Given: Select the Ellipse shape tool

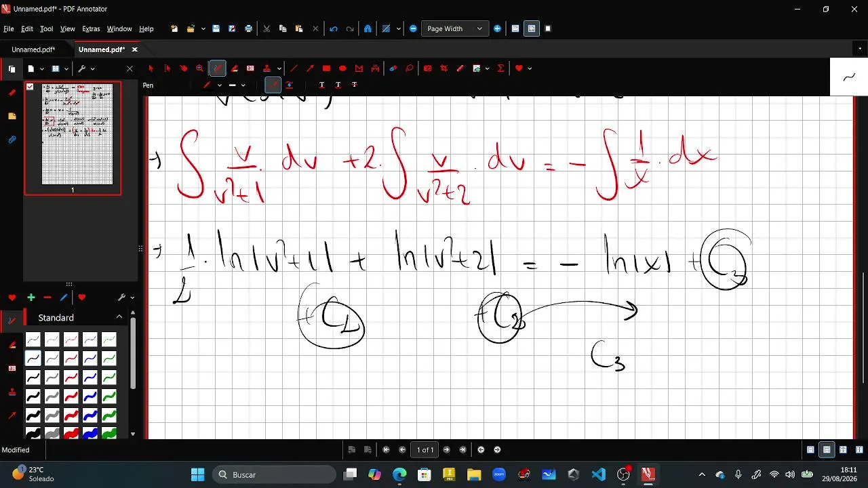Looking at the screenshot, I should tap(342, 68).
